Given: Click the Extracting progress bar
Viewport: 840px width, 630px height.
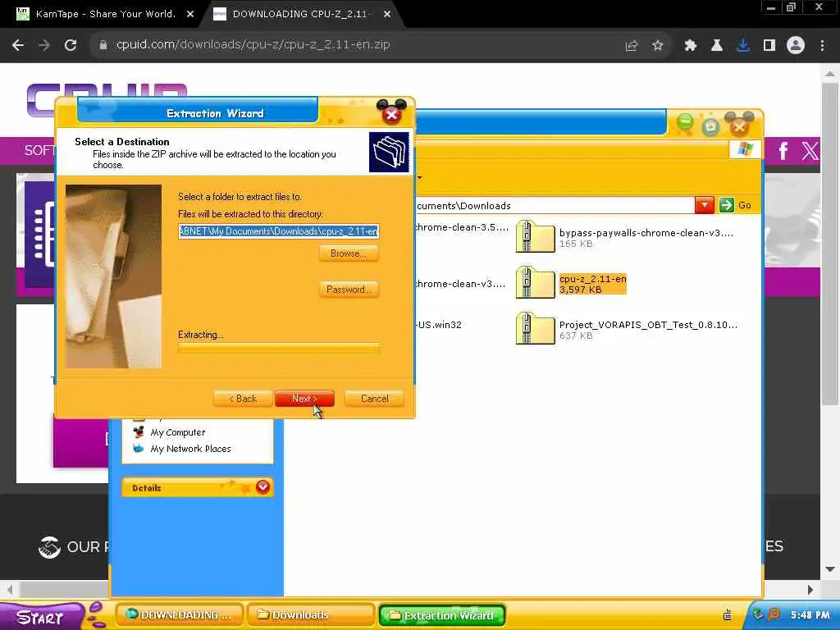Looking at the screenshot, I should tap(279, 348).
